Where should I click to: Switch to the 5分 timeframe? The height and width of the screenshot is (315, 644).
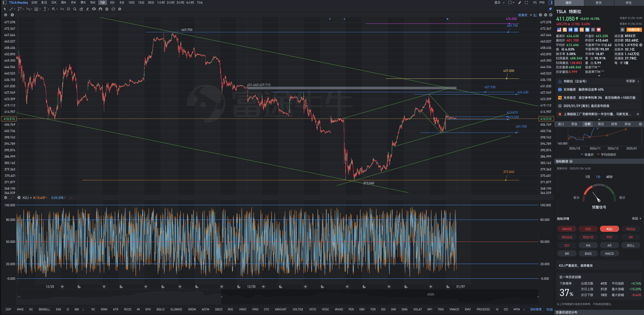122,3
